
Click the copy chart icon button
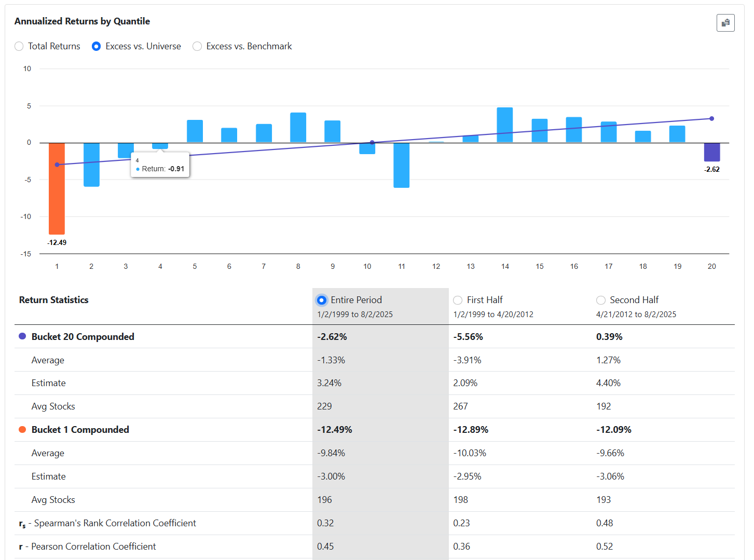(725, 23)
